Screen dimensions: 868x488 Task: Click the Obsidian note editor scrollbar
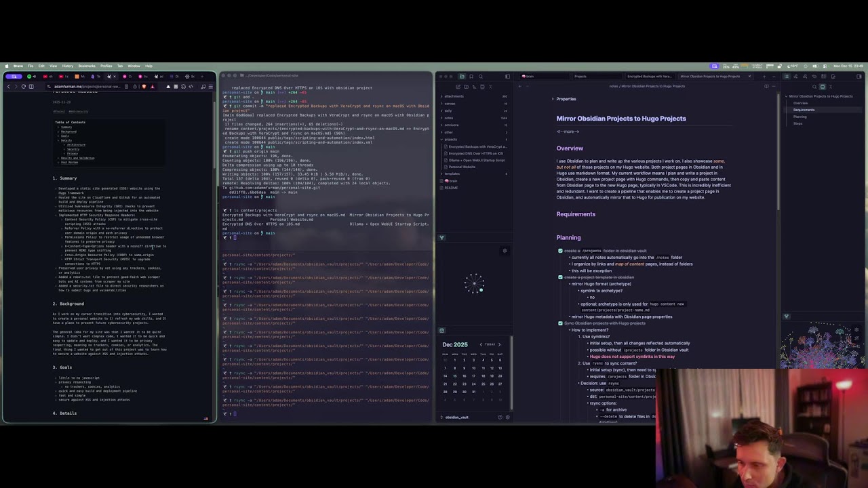tap(778, 152)
